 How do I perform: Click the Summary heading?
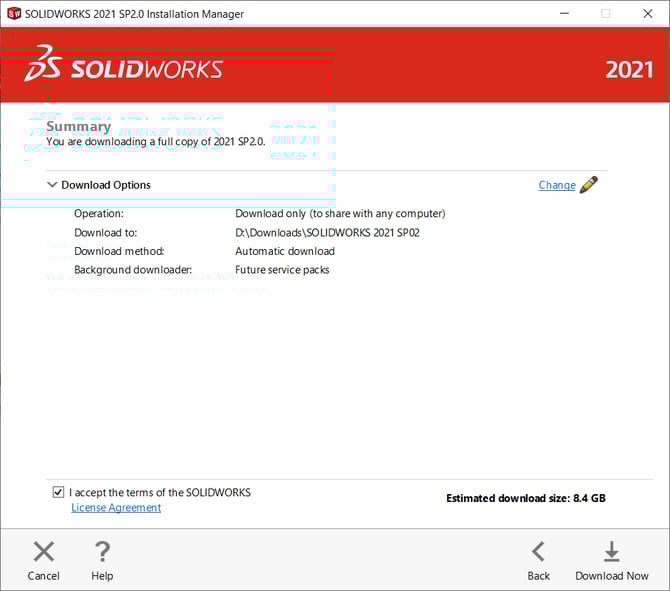(x=78, y=127)
